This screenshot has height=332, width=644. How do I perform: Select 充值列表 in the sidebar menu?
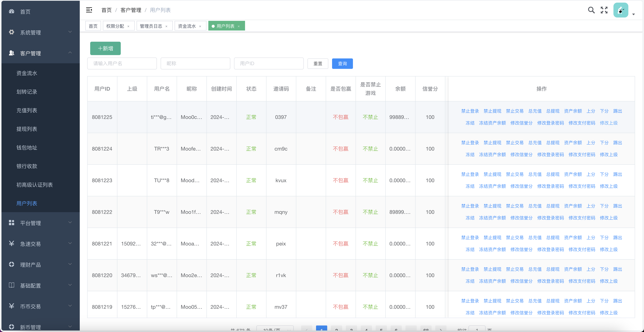point(27,110)
